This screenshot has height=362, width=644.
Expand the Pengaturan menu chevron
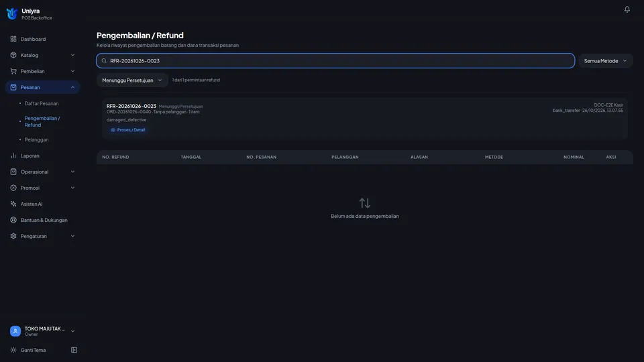[x=72, y=236]
